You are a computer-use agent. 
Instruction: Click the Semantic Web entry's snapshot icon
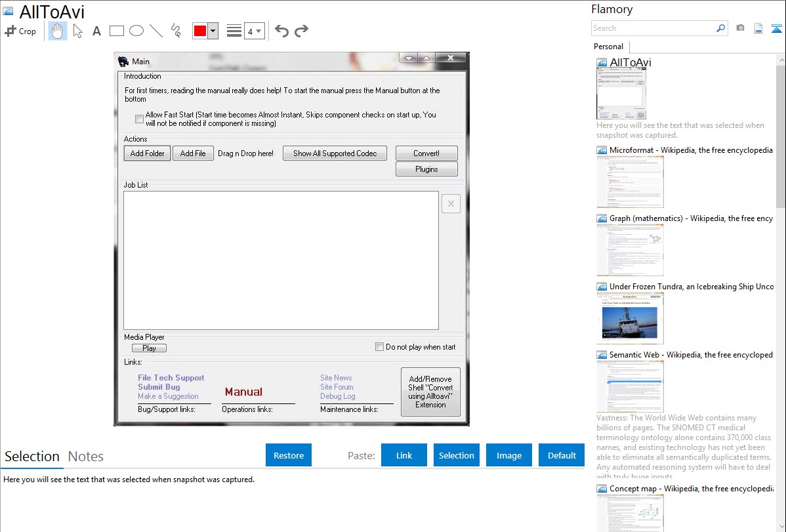click(x=602, y=355)
